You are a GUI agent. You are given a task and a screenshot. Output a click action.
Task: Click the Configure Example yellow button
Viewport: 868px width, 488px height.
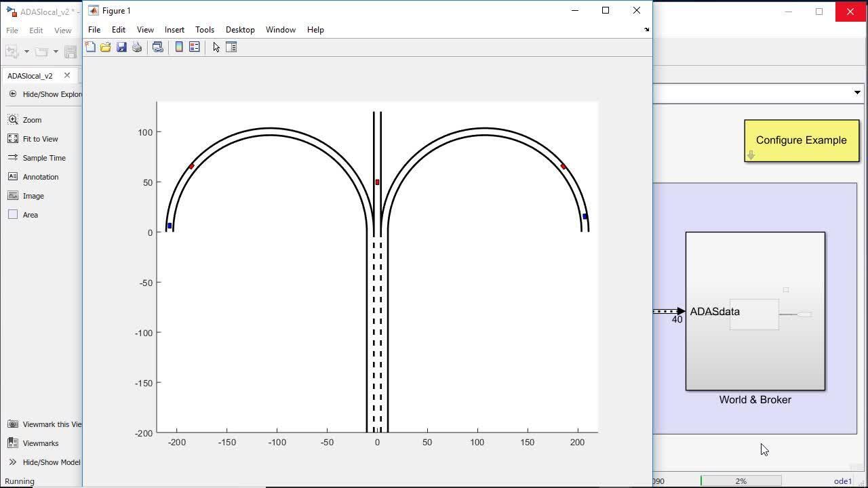pos(801,140)
